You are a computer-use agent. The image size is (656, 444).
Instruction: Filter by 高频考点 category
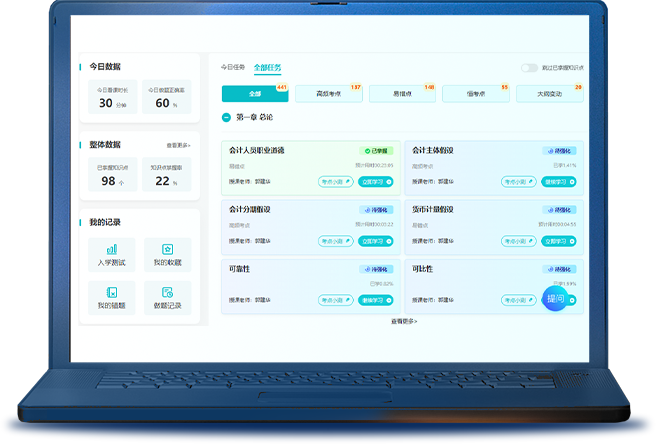tap(328, 94)
